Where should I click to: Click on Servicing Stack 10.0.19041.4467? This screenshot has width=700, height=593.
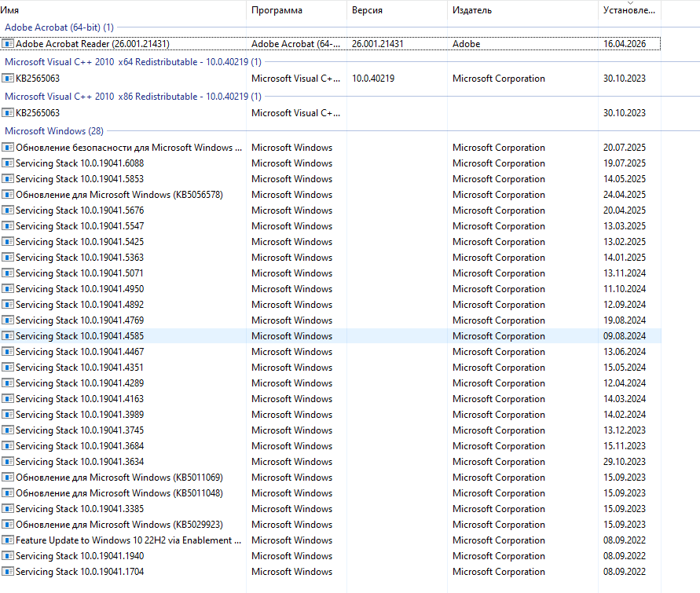[80, 352]
